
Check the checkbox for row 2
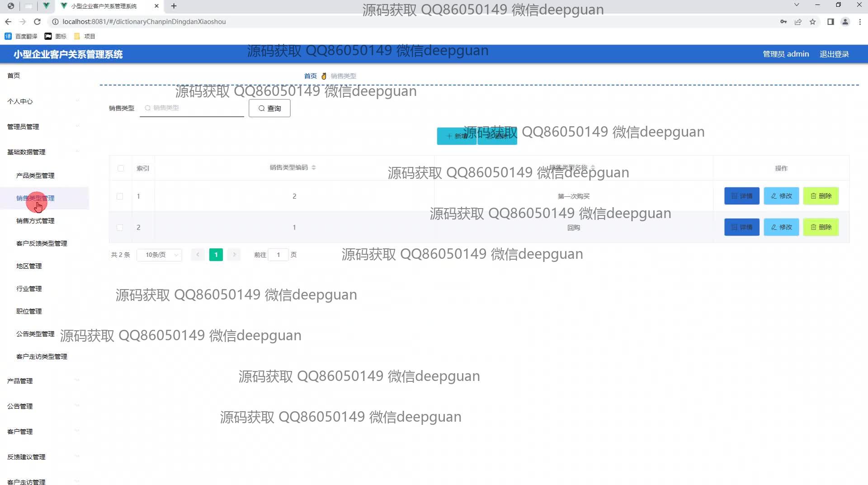pos(120,228)
